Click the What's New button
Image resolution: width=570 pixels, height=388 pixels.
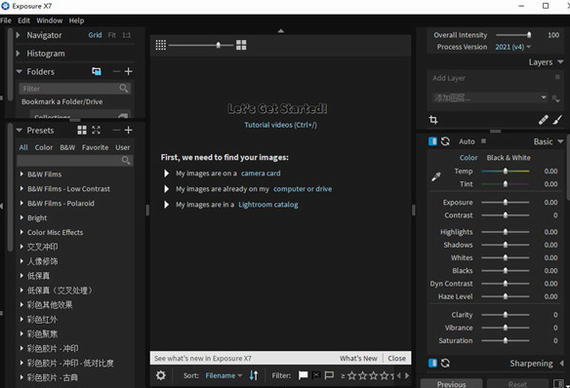pos(358,358)
